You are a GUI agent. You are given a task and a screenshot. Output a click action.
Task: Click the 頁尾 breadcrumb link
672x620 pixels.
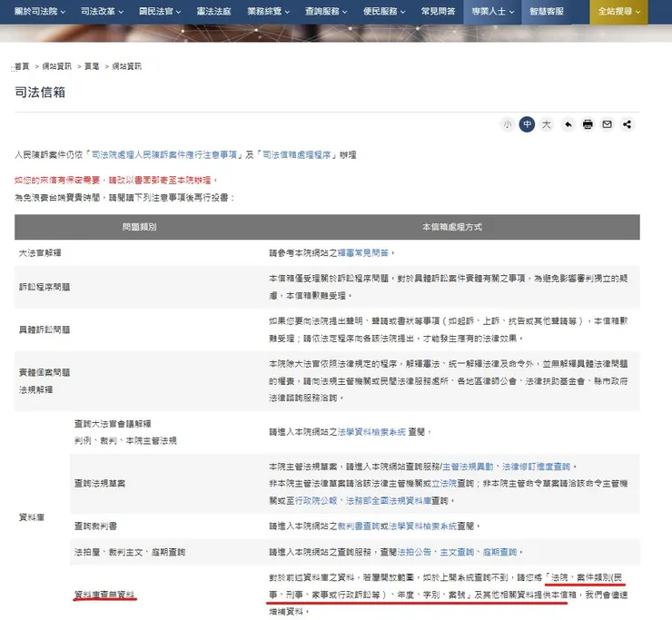tap(92, 66)
